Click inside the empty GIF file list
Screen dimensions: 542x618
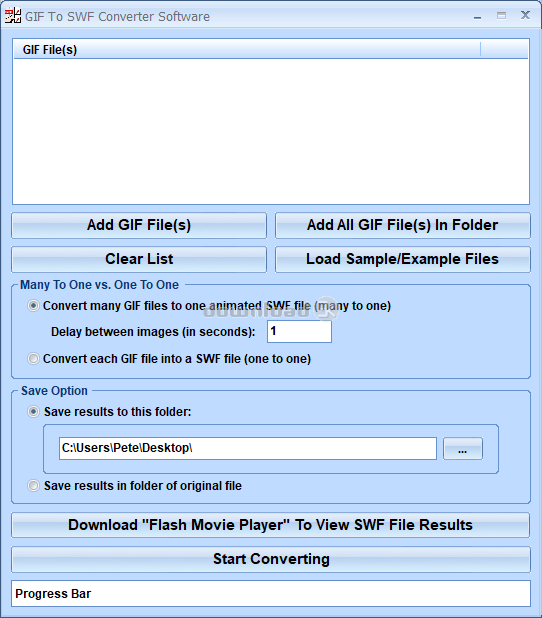tap(271, 131)
